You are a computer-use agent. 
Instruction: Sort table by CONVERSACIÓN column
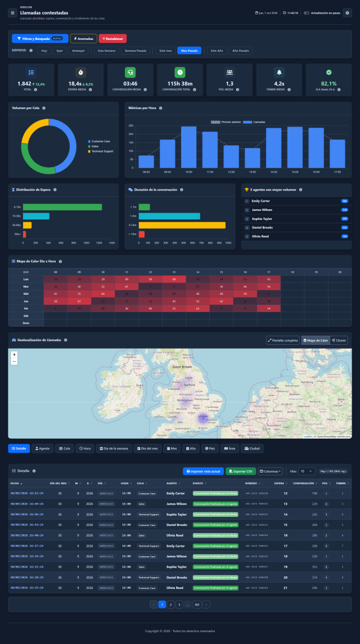305,483
